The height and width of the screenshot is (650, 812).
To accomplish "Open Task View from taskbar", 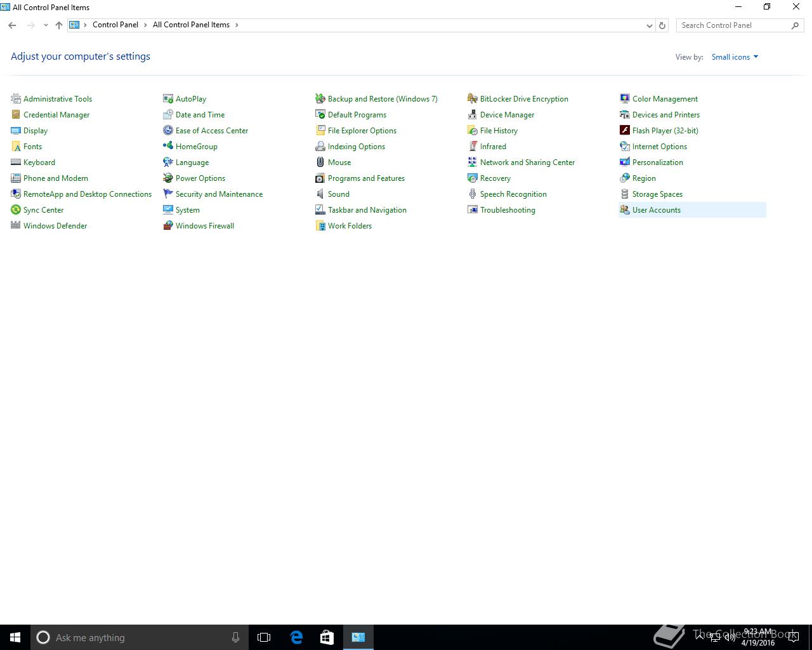I will coord(264,637).
